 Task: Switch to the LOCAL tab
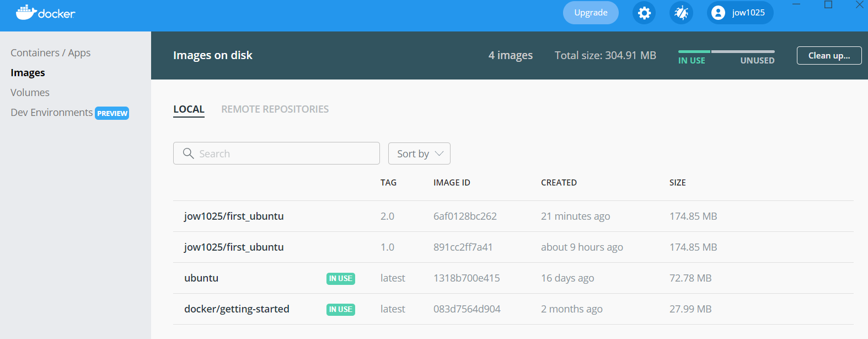point(189,109)
